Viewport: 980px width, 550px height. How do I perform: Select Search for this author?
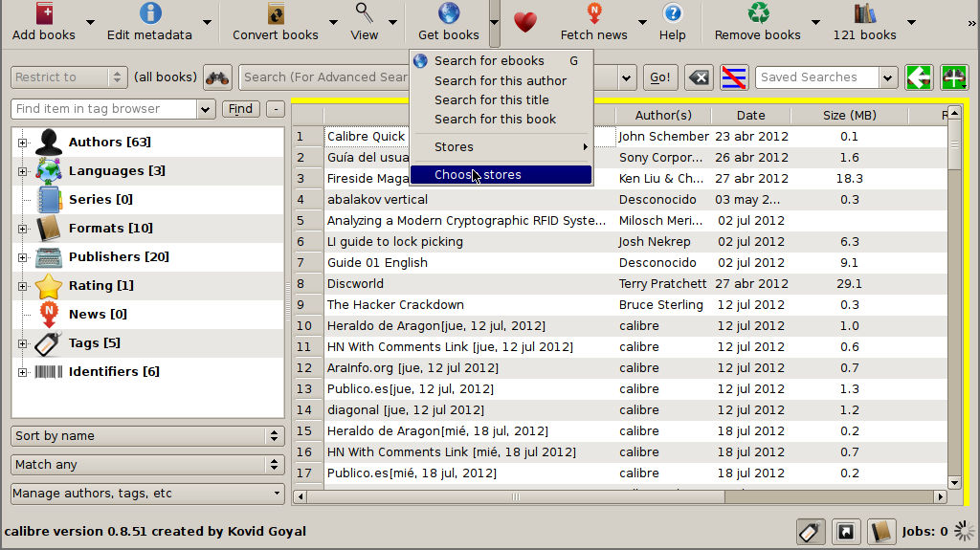click(x=501, y=80)
